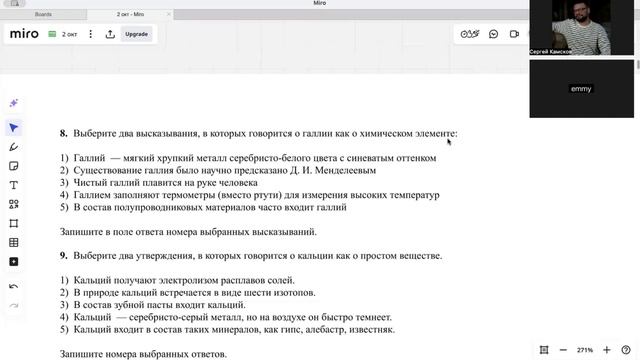Click line 'В состав полупроводниковых материалов'
Screen dimensions: 640x360
click(203, 207)
